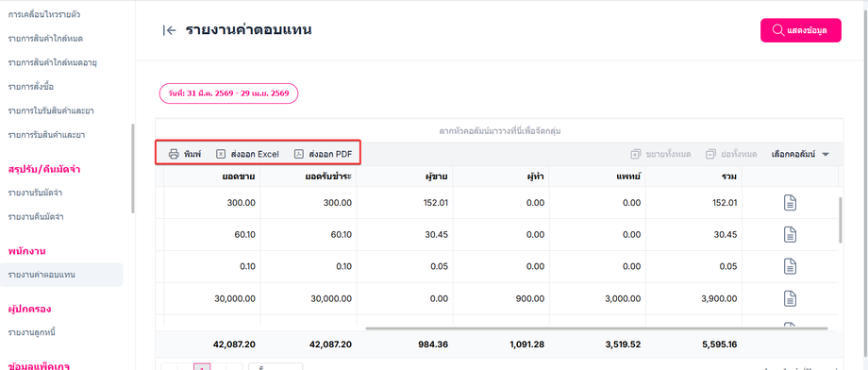868x370 pixels.
Task: Sort by the ผู้ขาย column header
Action: tap(405, 177)
